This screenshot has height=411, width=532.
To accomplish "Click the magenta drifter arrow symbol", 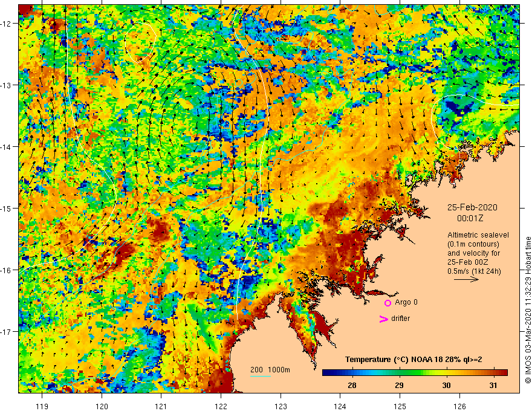I will tap(384, 319).
